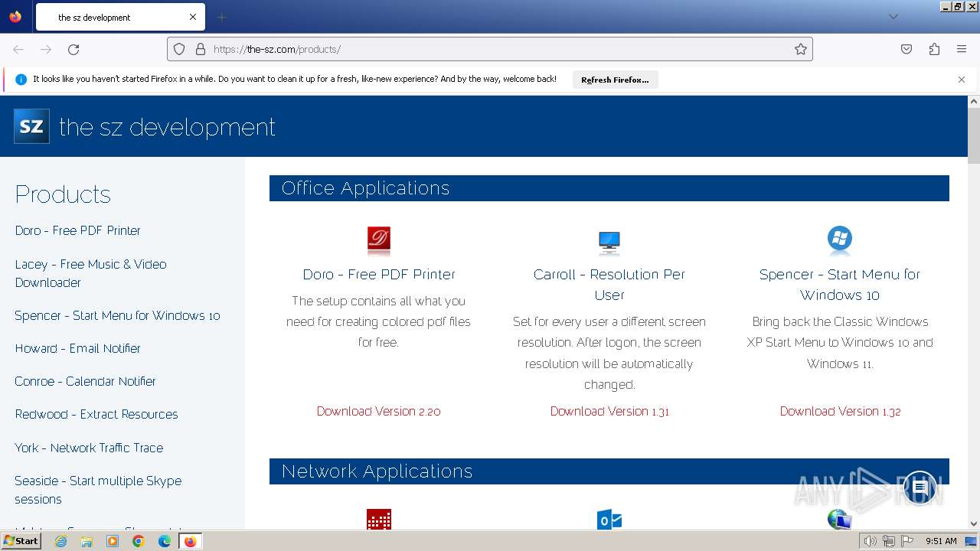Open the tracking protection shield icon
This screenshot has width=980, height=551.
(179, 49)
